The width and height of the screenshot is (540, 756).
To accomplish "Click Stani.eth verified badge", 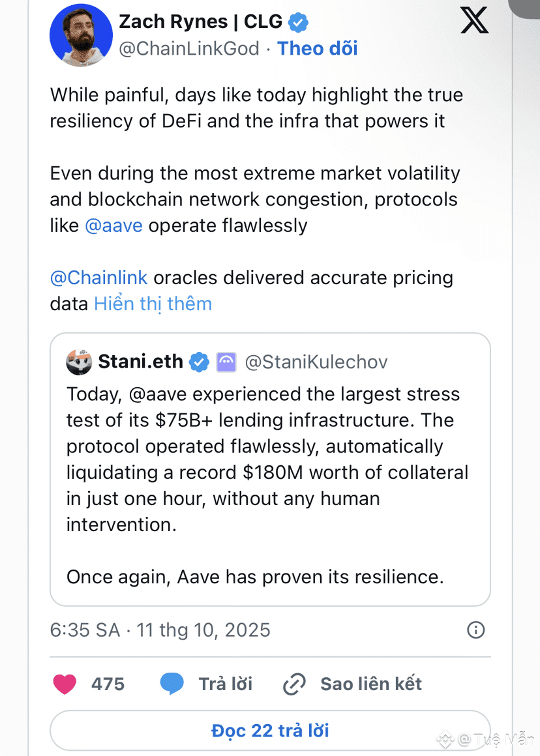I will coord(199,362).
